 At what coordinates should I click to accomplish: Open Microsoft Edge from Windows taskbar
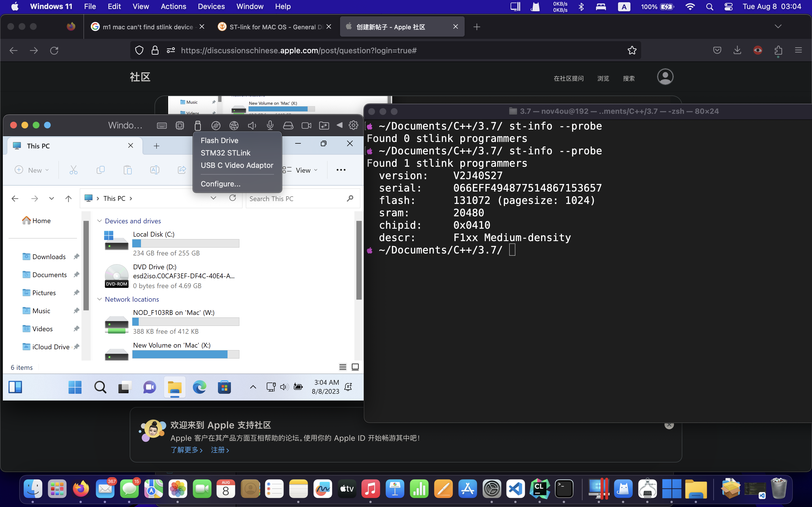pyautogui.click(x=199, y=387)
